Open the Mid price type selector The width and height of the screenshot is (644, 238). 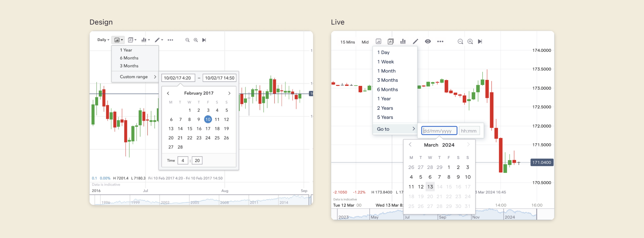[x=365, y=42]
